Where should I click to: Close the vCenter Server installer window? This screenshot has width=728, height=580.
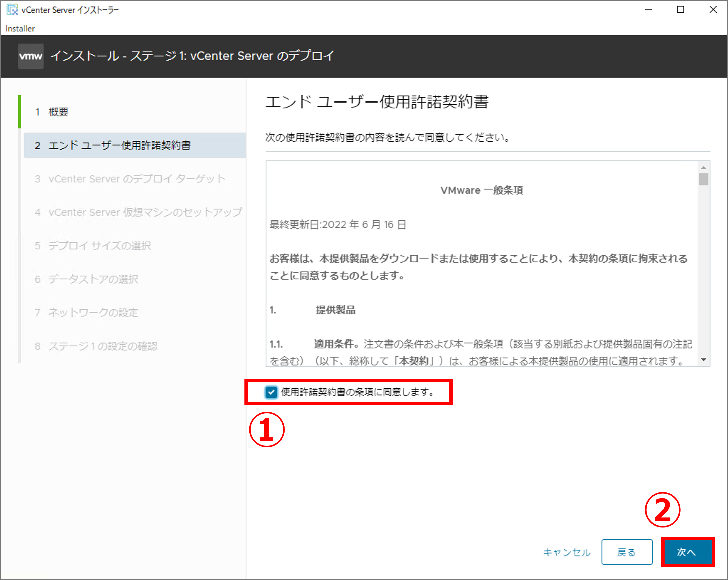tap(713, 9)
